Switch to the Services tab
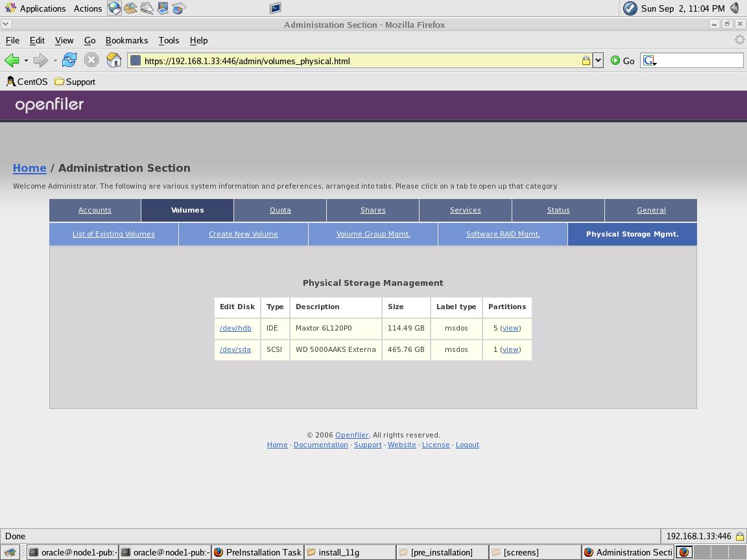Screen dimensions: 747x560 point(466,210)
